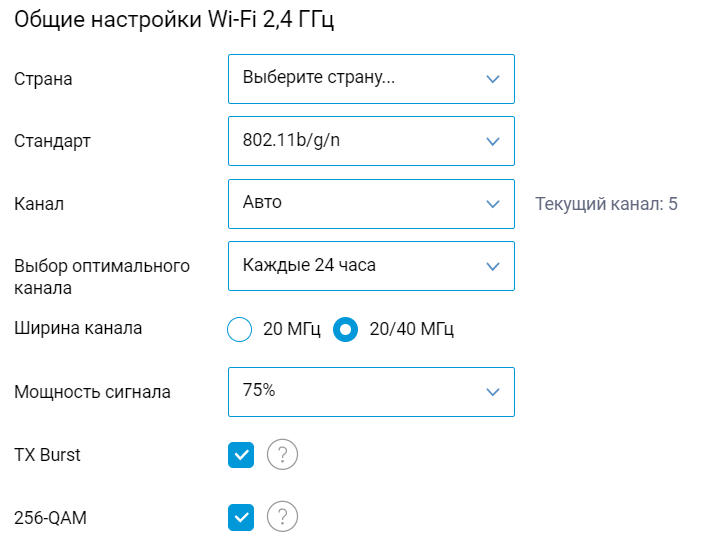Screen dimensions: 706x549
Task: Click the "Общие настройки Wi-Fi 2,4 ГГц" heading
Action: (x=174, y=22)
